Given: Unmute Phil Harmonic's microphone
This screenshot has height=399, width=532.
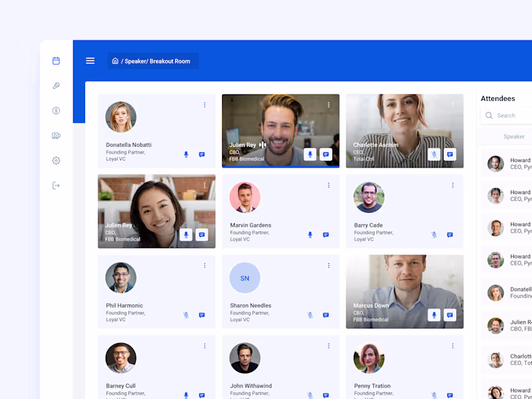Looking at the screenshot, I should [x=186, y=315].
